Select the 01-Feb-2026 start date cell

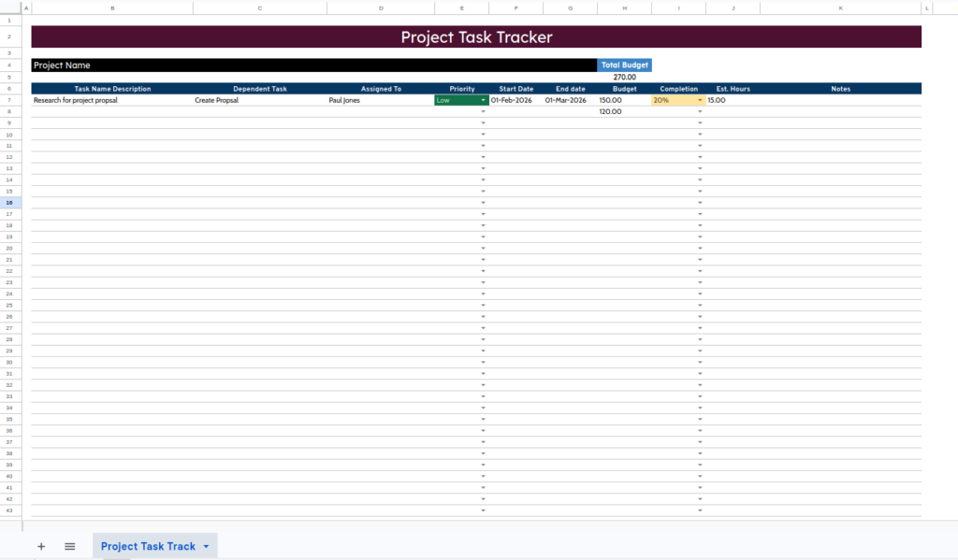[x=515, y=100]
